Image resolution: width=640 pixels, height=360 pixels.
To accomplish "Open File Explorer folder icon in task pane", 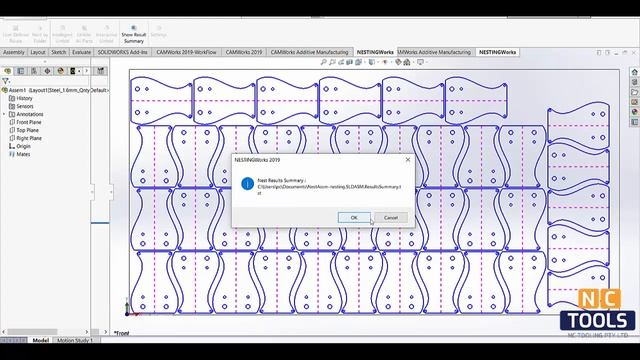I will tap(635, 92).
